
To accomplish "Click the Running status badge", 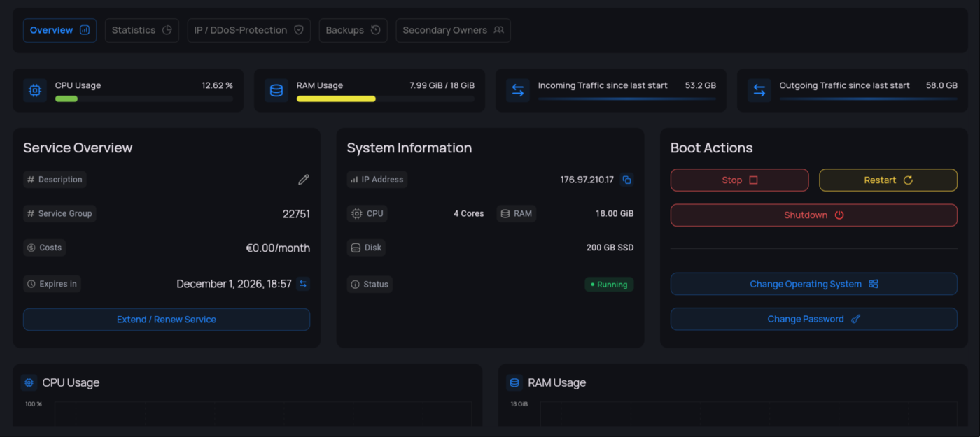I will [609, 285].
